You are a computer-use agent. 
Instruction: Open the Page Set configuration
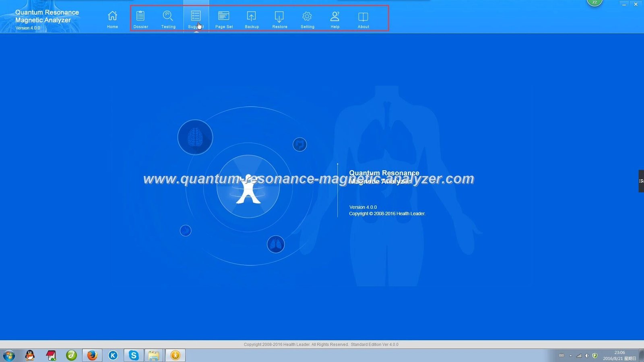pos(224,19)
